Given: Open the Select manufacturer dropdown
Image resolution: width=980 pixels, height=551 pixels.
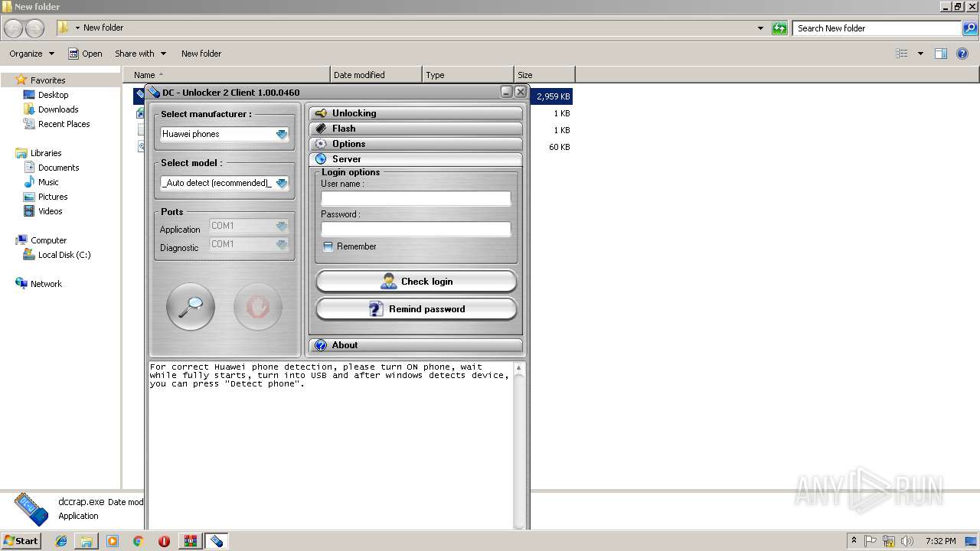Looking at the screenshot, I should [x=282, y=134].
